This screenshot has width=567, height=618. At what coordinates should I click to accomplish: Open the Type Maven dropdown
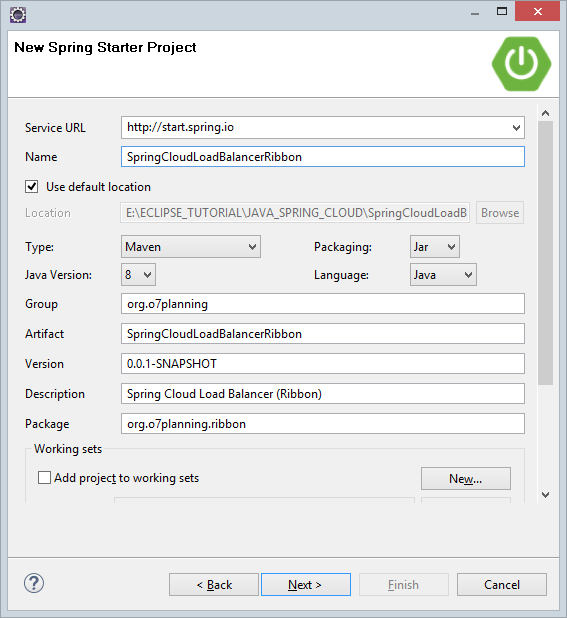click(191, 247)
